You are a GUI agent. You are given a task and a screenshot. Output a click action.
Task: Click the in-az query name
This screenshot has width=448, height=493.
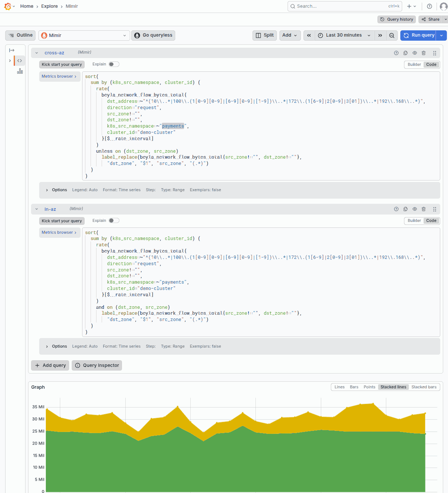pyautogui.click(x=50, y=209)
